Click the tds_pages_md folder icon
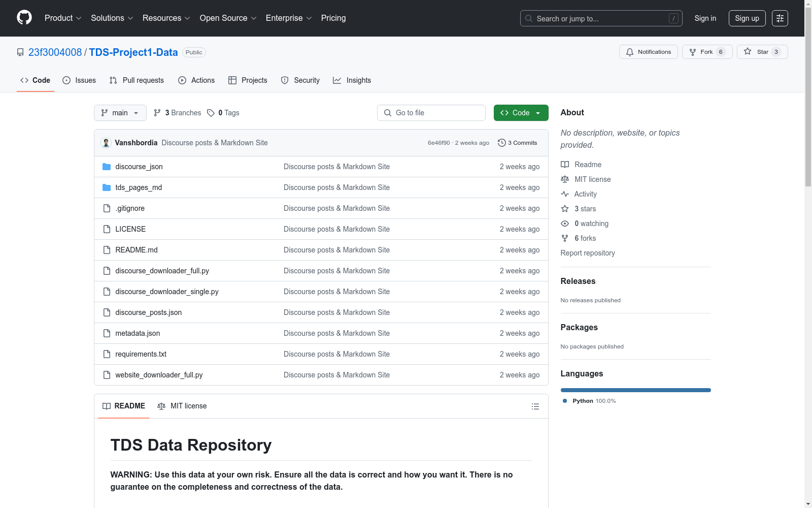 pos(107,187)
